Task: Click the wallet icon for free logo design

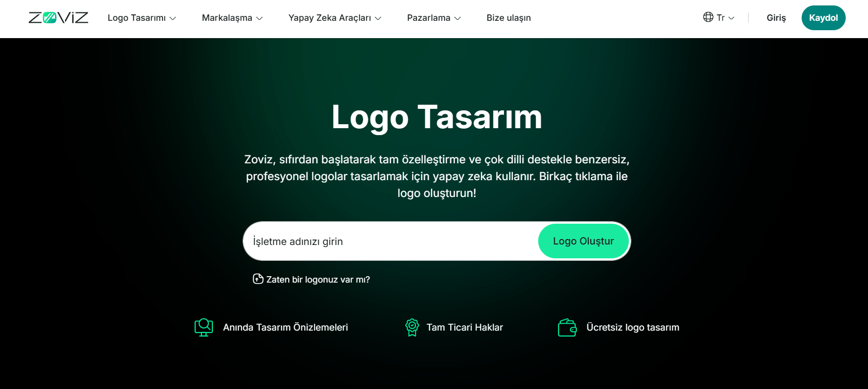Action: click(x=567, y=327)
